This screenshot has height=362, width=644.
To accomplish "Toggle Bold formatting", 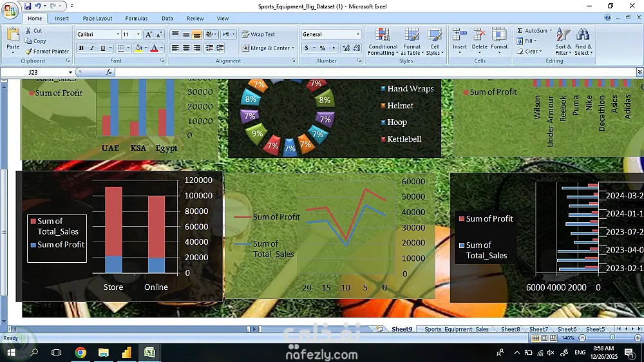I will tap(81, 48).
